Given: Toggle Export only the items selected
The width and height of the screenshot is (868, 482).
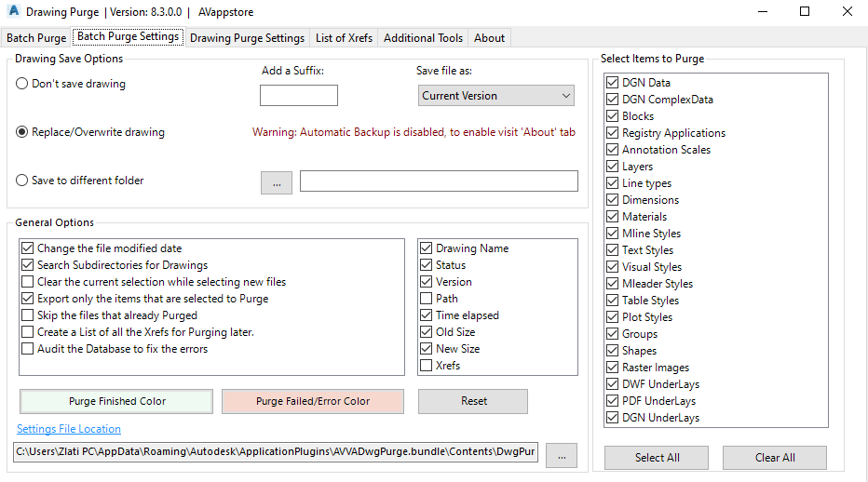Looking at the screenshot, I should (x=28, y=299).
